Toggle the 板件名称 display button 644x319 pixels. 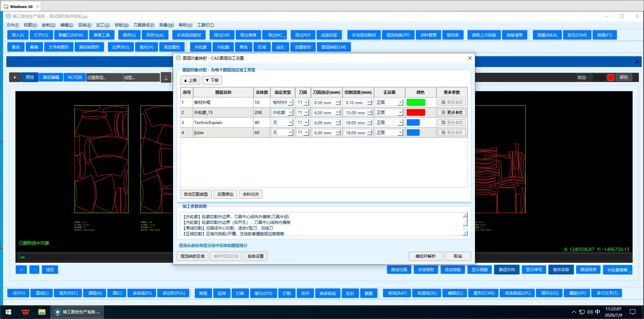click(x=561, y=270)
